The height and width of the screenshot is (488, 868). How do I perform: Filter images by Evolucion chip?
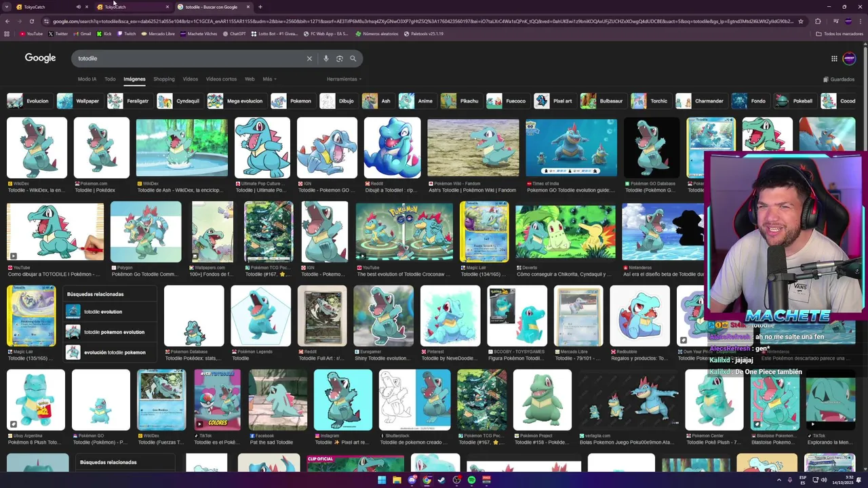point(28,101)
